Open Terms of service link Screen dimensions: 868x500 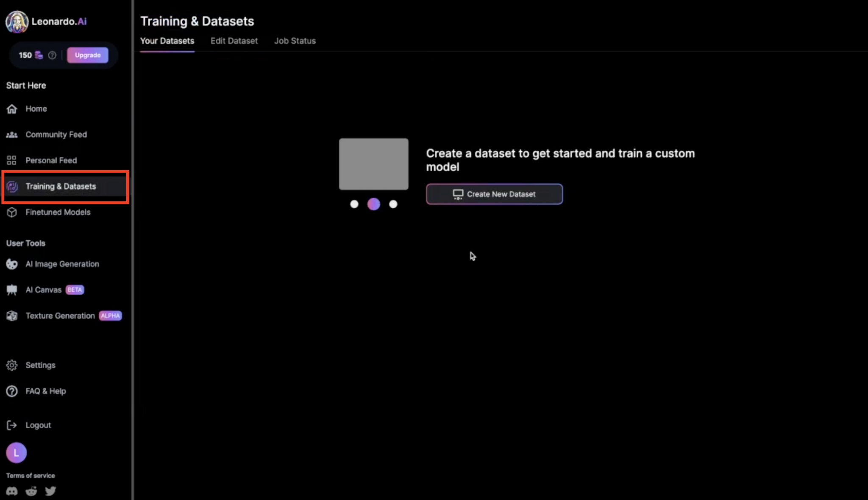[31, 475]
